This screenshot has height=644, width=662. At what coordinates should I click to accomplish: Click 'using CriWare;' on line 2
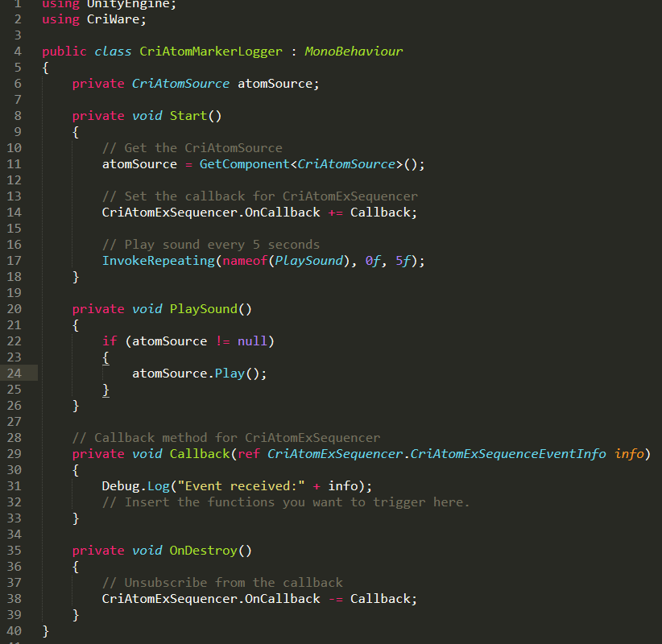coord(94,19)
